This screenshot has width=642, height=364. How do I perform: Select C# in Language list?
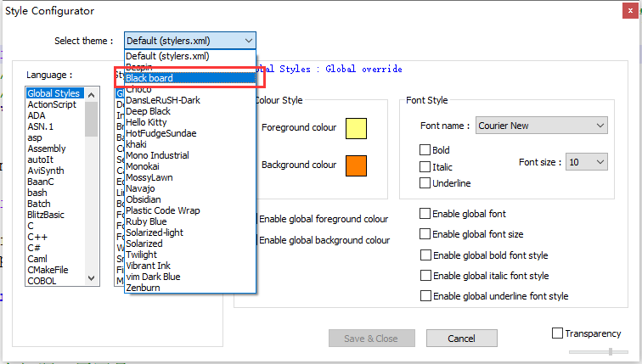click(x=55, y=248)
